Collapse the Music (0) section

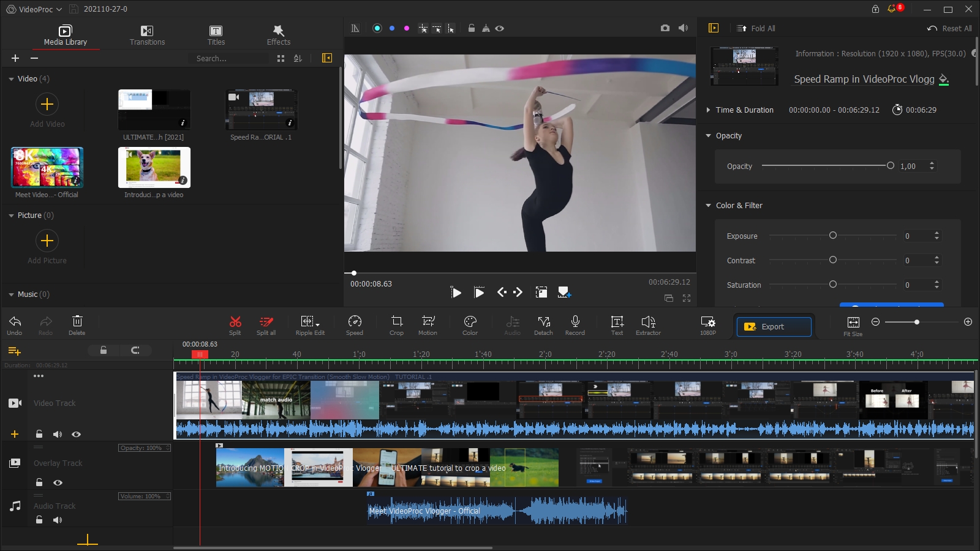11,294
